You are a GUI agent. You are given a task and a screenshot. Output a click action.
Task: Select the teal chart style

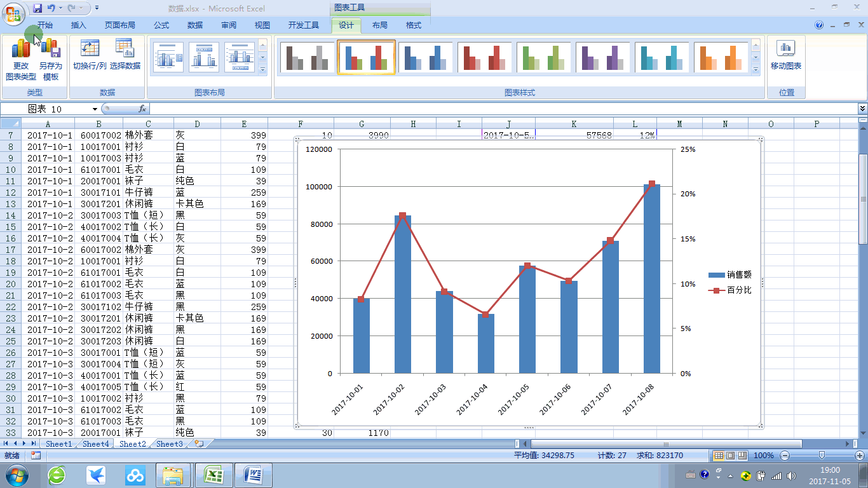(662, 58)
